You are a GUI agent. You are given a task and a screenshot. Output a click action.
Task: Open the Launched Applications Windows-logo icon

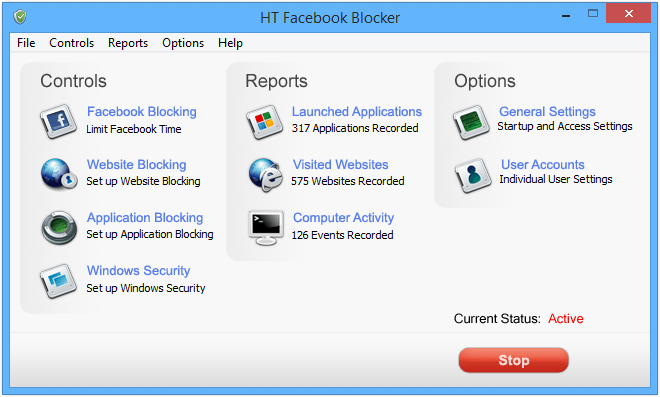click(x=264, y=122)
